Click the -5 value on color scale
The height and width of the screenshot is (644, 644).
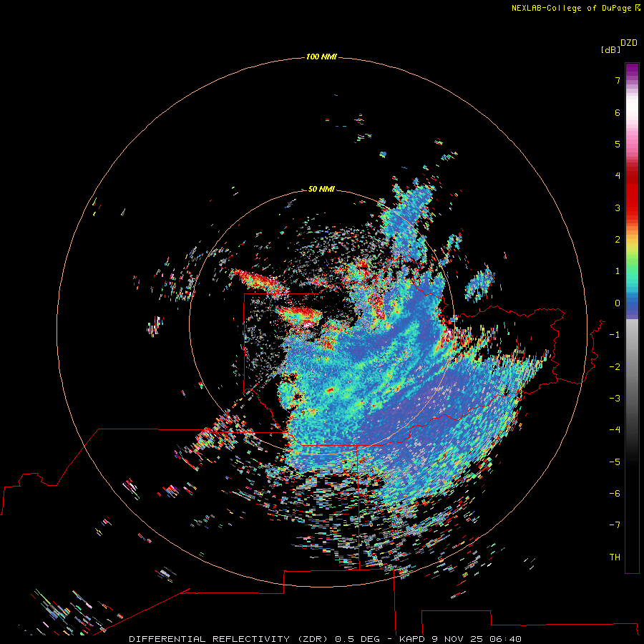615,462
